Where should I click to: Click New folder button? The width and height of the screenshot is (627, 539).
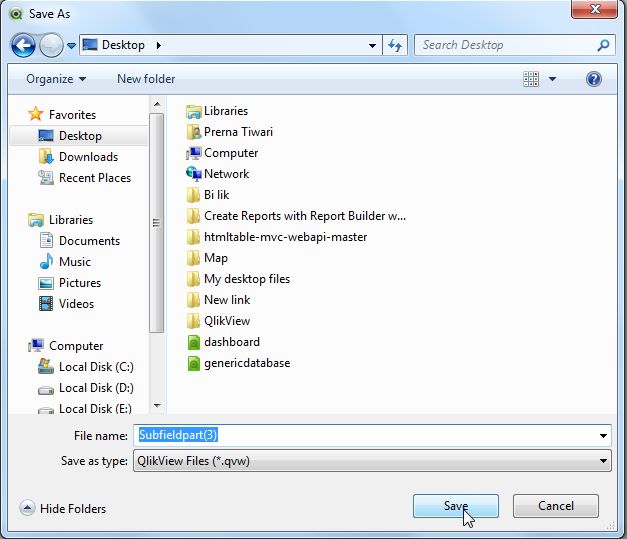click(146, 79)
